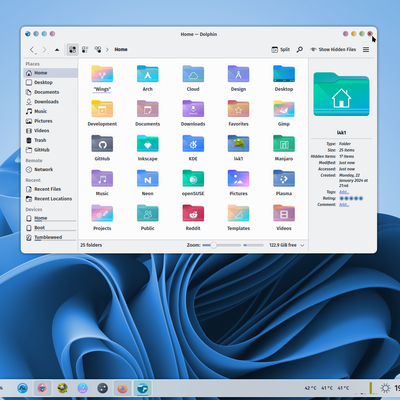This screenshot has height=400, width=400.
Task: Open the Desktop folder icon in the file grid
Action: [x=284, y=74]
